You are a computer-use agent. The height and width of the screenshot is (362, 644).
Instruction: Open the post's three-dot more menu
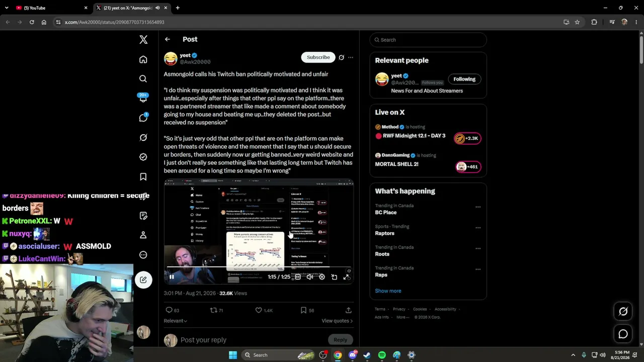tap(351, 57)
